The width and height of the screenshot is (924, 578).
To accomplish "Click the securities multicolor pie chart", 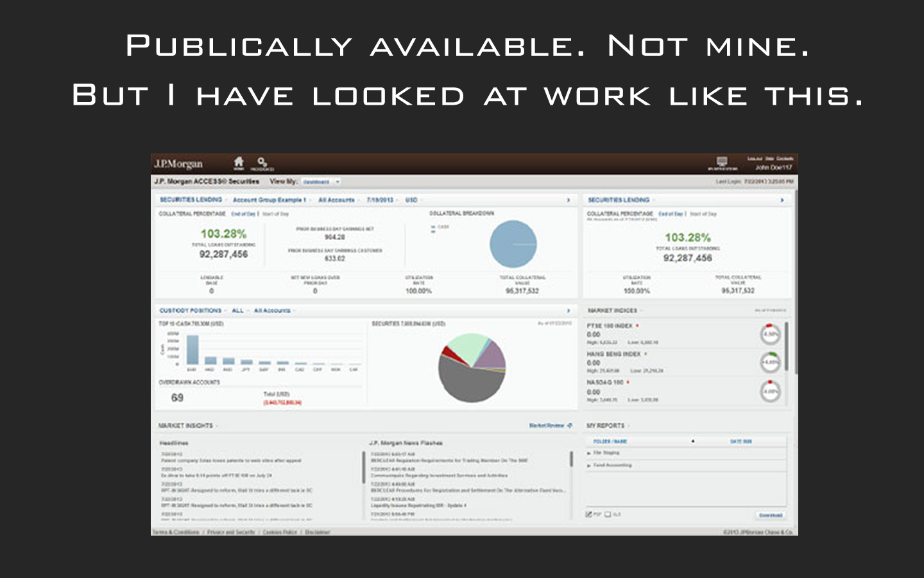I will coord(472,368).
